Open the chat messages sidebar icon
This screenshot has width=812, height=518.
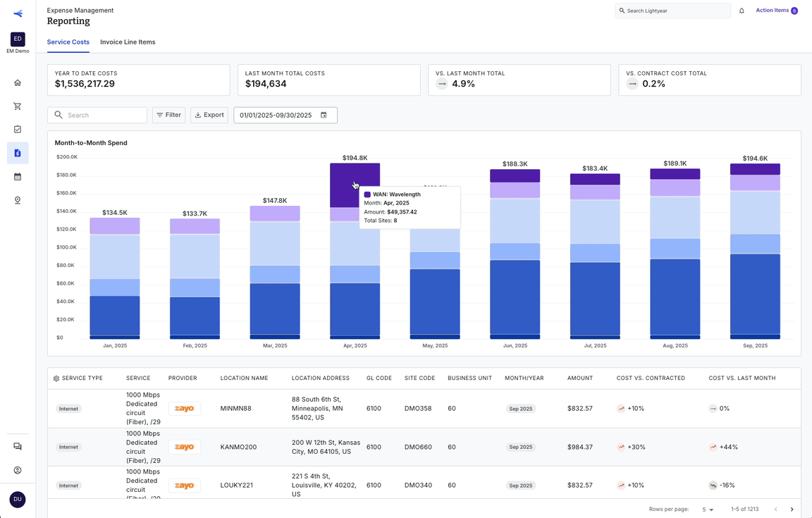click(x=18, y=447)
